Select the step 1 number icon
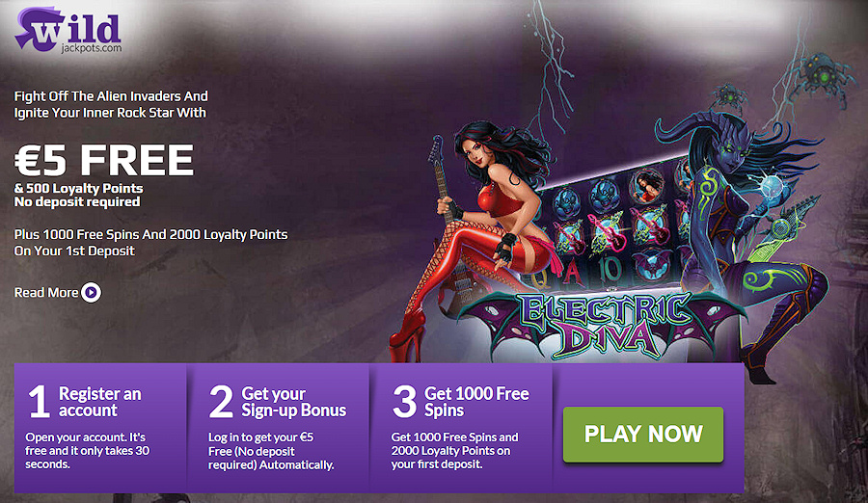This screenshot has height=503, width=868. coord(39,401)
